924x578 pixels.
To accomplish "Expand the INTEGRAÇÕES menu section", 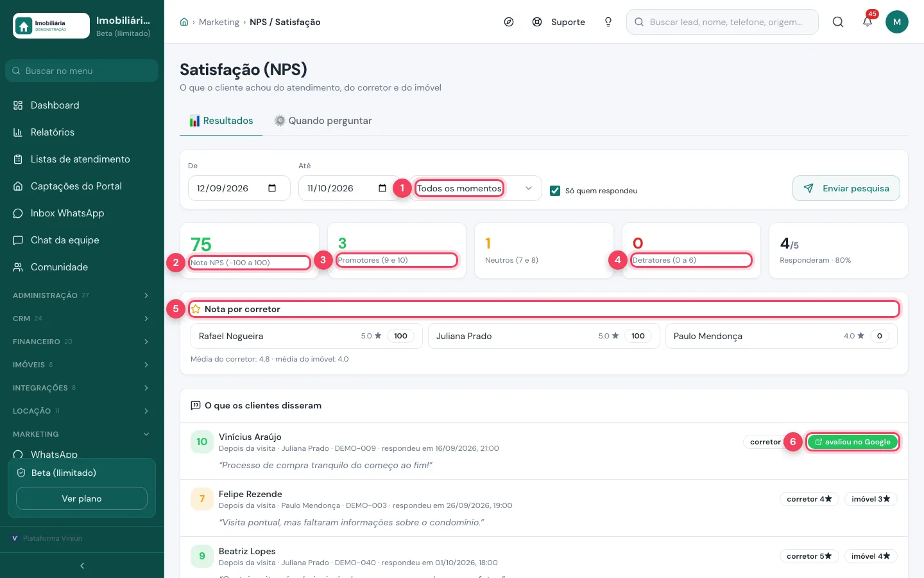I will tap(82, 388).
